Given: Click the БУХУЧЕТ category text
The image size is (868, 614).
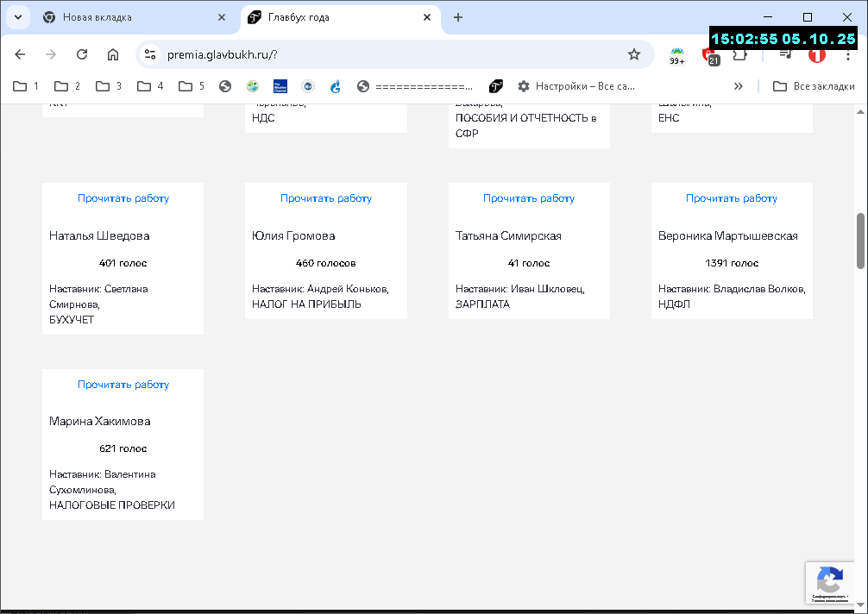Looking at the screenshot, I should pyautogui.click(x=72, y=320).
